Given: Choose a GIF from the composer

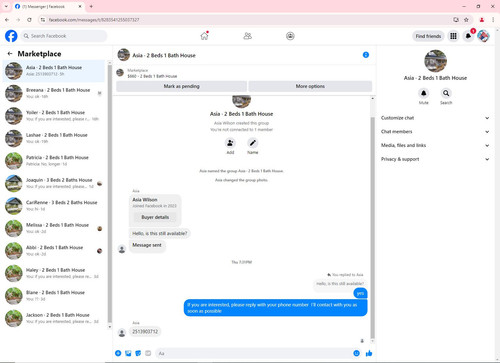Looking at the screenshot, I should click(x=148, y=353).
